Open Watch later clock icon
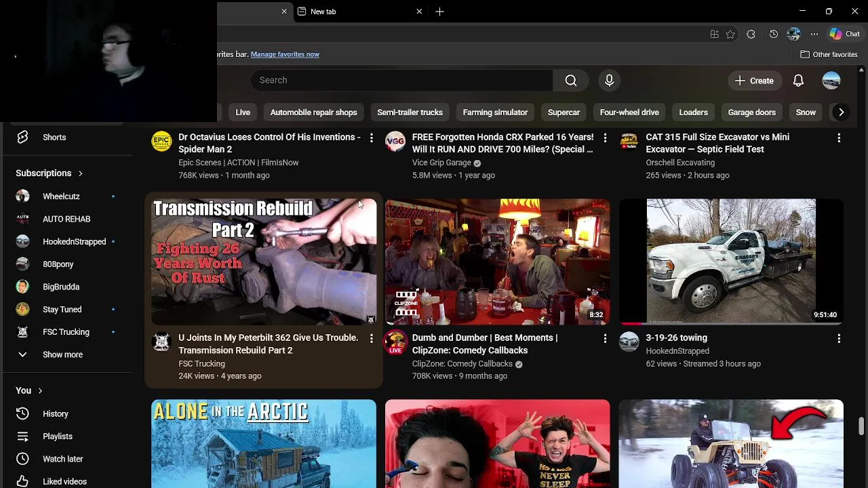Image resolution: width=868 pixels, height=488 pixels. click(22, 459)
